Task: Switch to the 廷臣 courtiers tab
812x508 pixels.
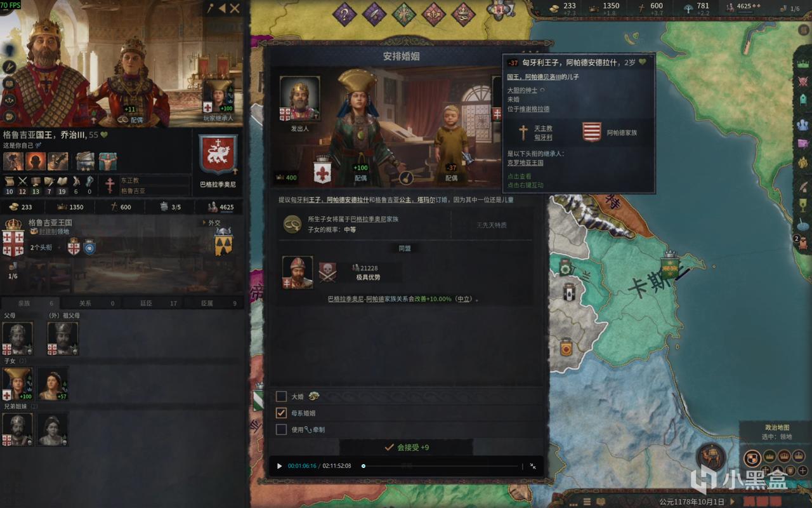Action: pos(146,304)
